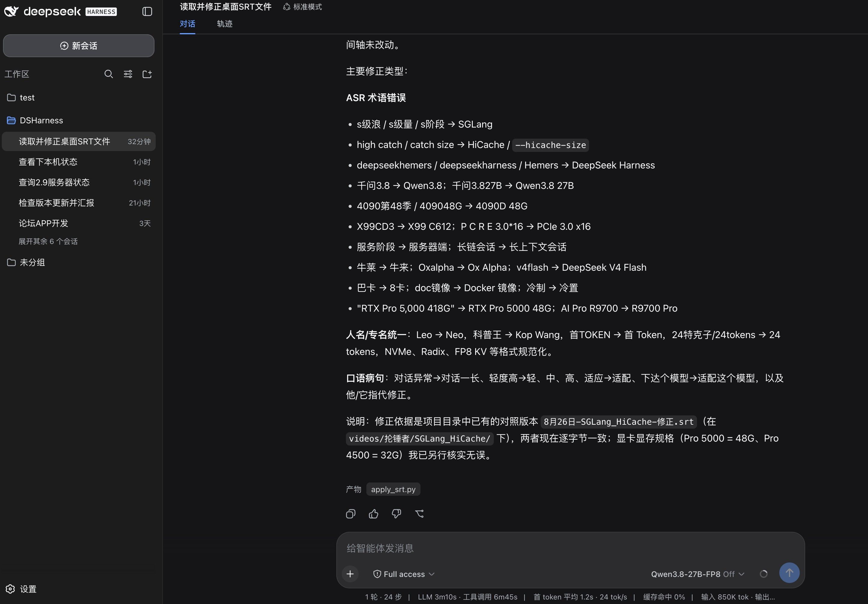This screenshot has width=868, height=604.
Task: Click the --hicache-size code text
Action: coord(550,145)
